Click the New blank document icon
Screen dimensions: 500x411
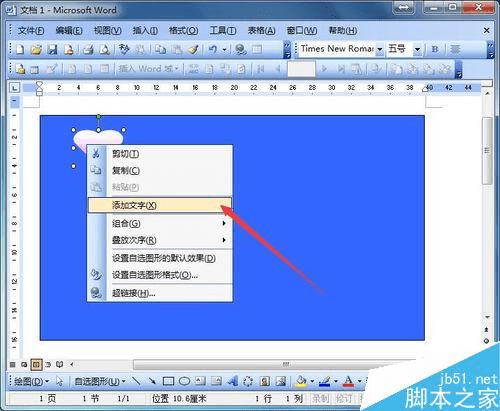tap(20, 50)
